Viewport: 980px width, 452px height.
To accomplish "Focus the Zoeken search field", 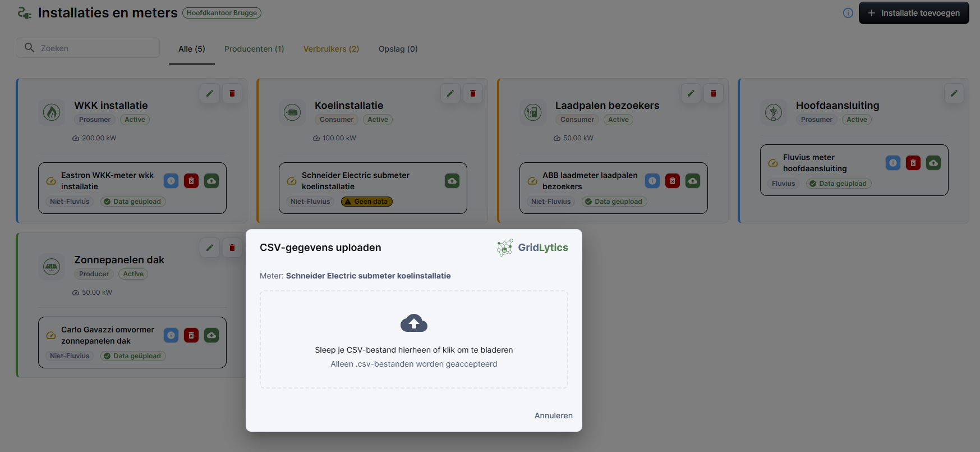I will click(x=88, y=48).
